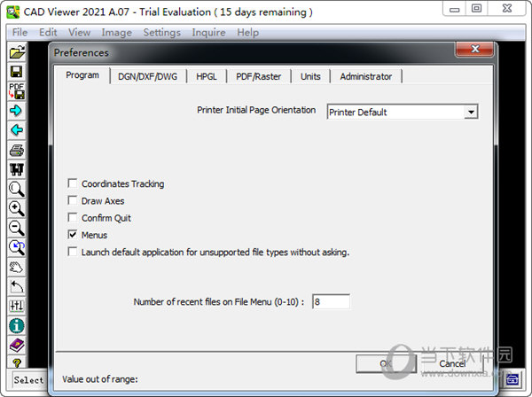Print using the printer toolbar icon
532x397 pixels.
pos(17,150)
